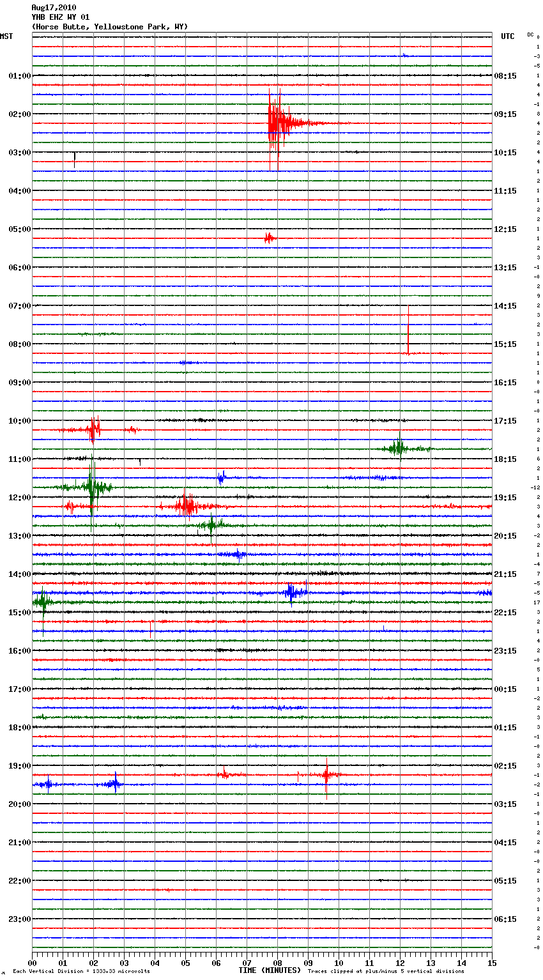The height and width of the screenshot is (980, 543).
Task: Click the small red event on the 05:15 trace
Action: (x=270, y=238)
